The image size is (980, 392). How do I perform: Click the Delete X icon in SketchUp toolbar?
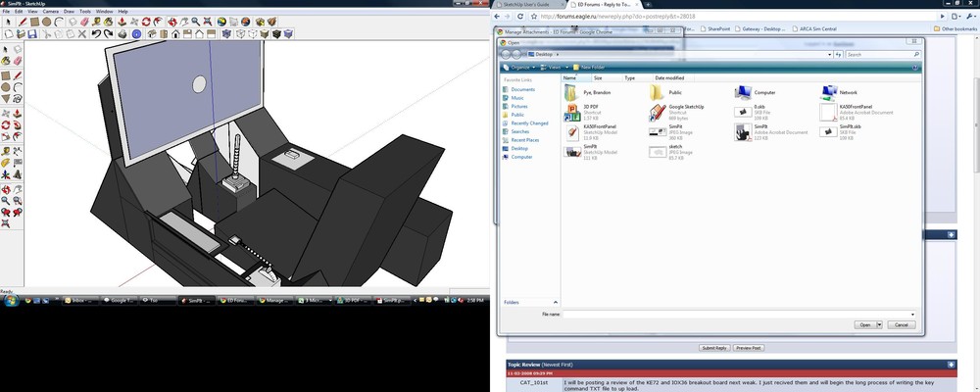pos(82,33)
